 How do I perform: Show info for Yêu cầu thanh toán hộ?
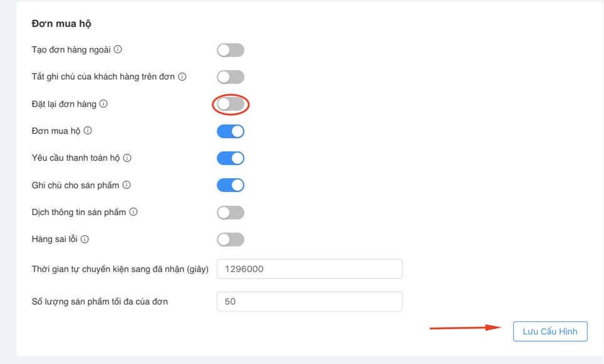(x=127, y=158)
